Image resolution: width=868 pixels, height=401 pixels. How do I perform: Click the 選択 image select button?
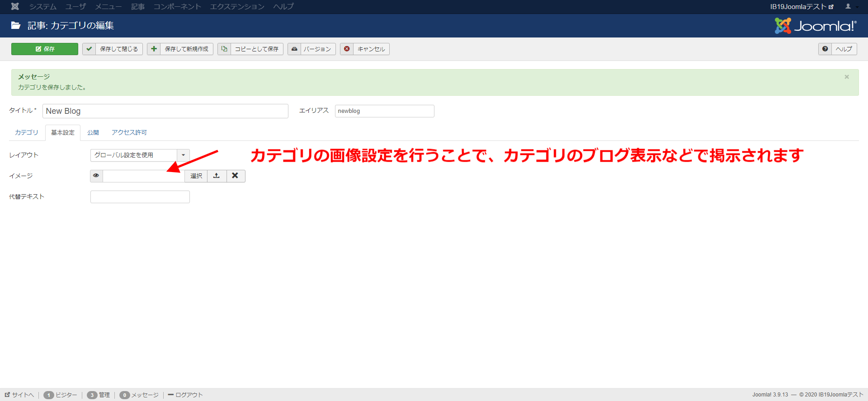coord(196,176)
